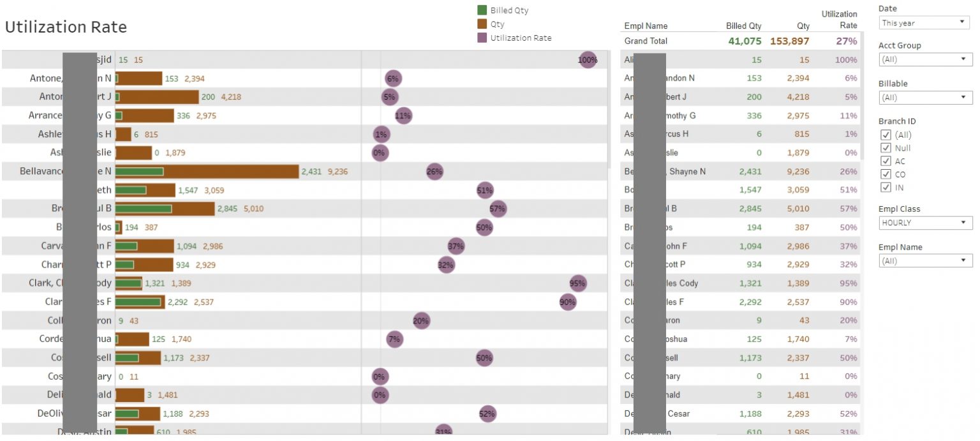
Task: Click the 95% circle for Clark, Charles Cody
Action: pyautogui.click(x=577, y=283)
